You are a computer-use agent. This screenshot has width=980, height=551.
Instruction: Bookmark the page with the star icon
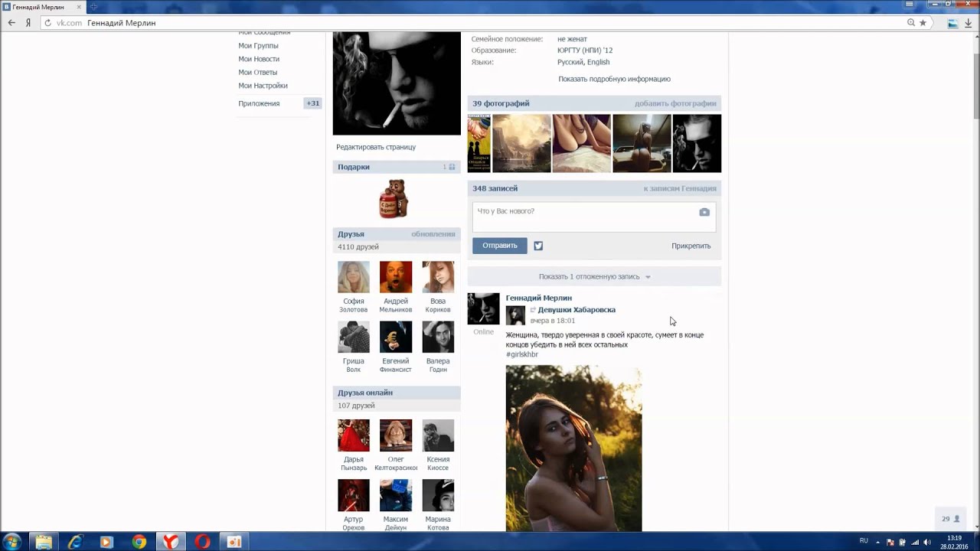(923, 23)
